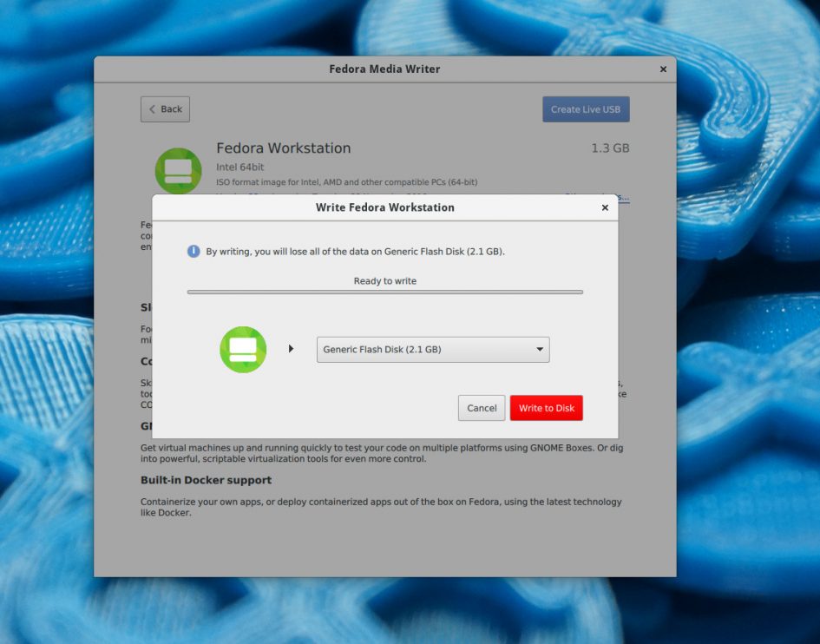
Task: Click the green flash drive icon in dialog
Action: point(243,349)
